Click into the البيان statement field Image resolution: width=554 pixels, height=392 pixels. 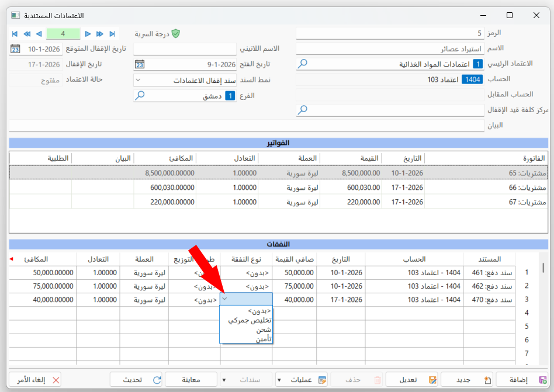(x=247, y=126)
